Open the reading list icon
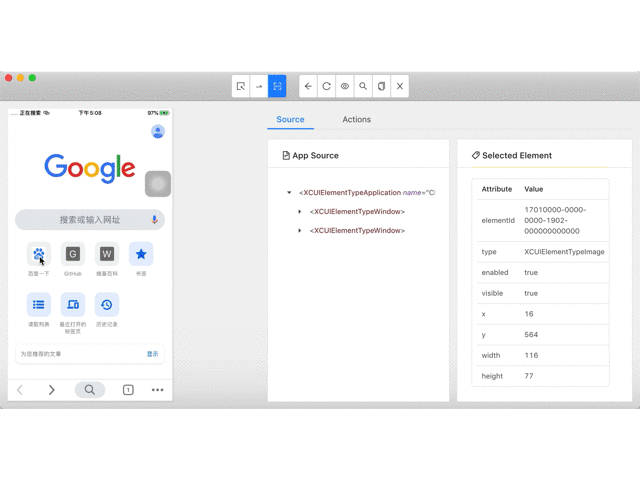Viewport: 640px width, 480px height. pyautogui.click(x=39, y=304)
